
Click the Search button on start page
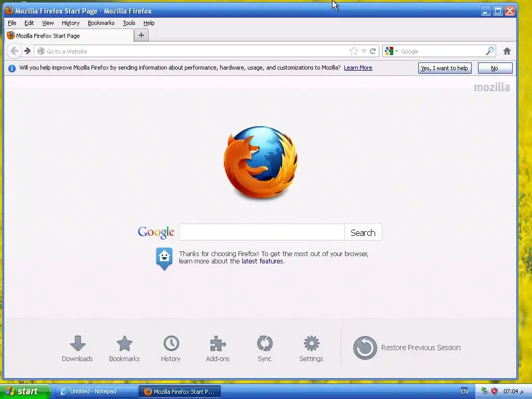pos(363,232)
